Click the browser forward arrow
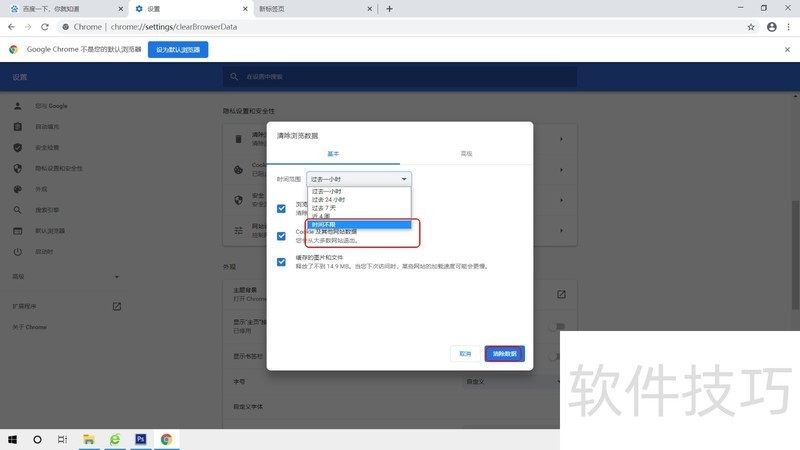 coord(28,27)
